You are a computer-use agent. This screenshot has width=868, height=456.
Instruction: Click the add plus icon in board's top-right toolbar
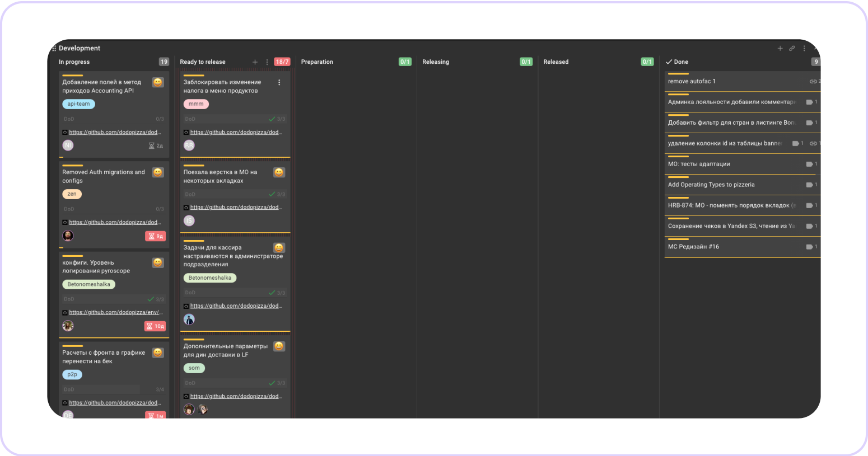tap(780, 49)
